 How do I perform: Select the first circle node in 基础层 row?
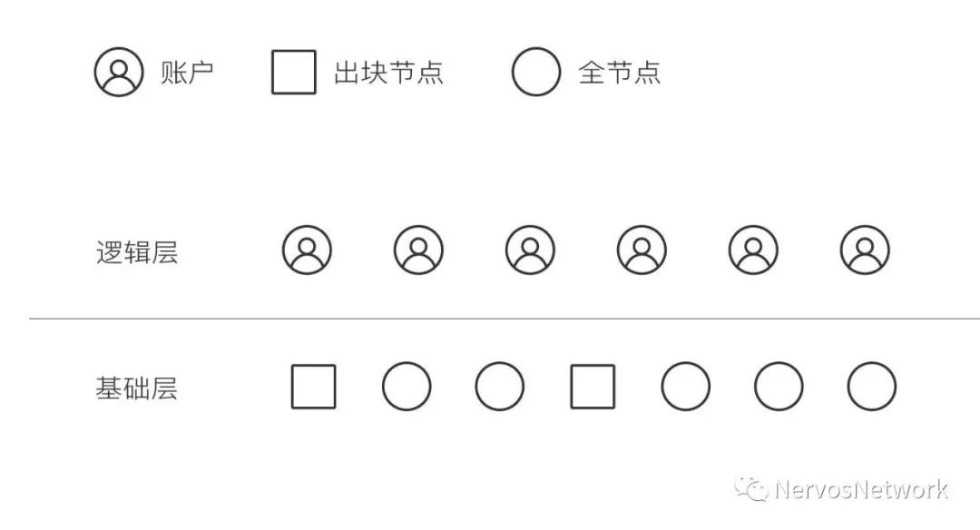[407, 387]
